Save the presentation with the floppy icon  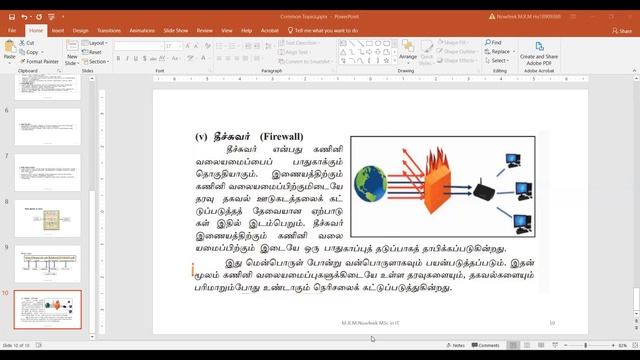[x=12, y=17]
